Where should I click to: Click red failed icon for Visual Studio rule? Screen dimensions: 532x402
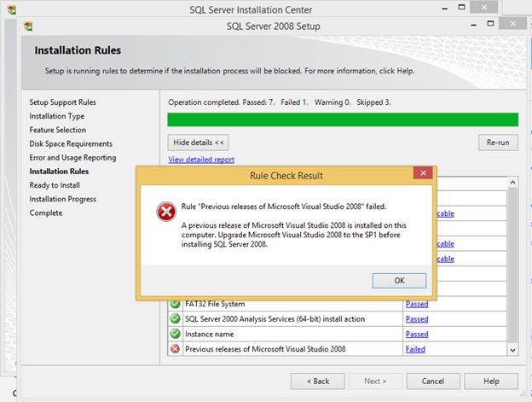(x=175, y=349)
